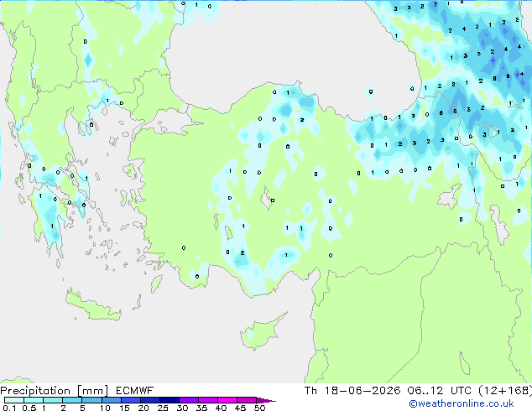
Task: Click the legend value label '10'
Action: [105, 408]
